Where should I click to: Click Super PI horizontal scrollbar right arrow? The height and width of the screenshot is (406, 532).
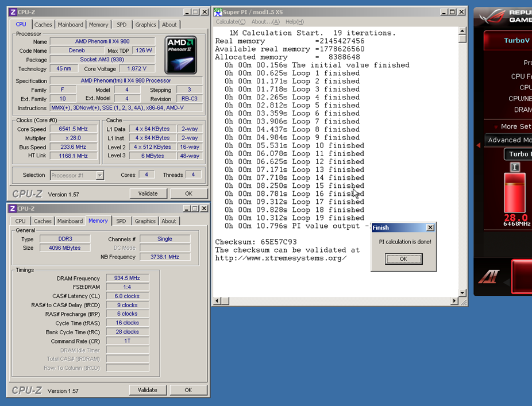pyautogui.click(x=454, y=301)
